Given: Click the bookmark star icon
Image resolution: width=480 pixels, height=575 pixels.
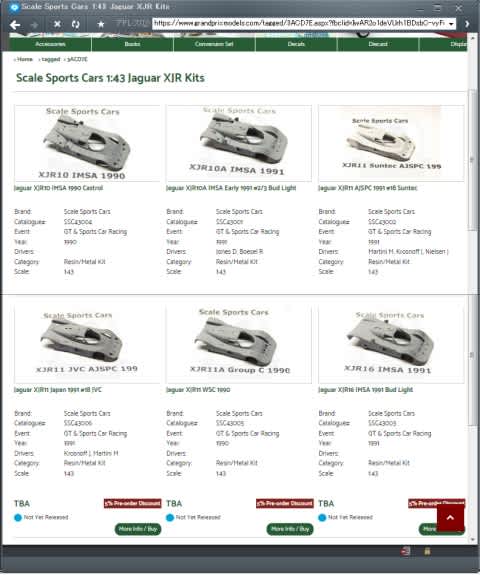Looking at the screenshot, I should (x=101, y=24).
